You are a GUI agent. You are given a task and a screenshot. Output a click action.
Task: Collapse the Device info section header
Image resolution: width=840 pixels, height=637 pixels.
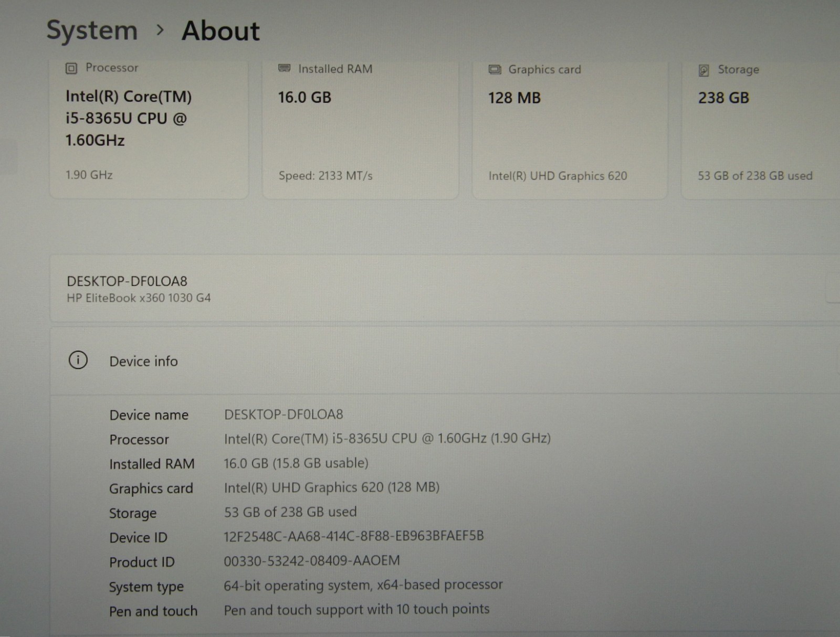tap(445, 361)
